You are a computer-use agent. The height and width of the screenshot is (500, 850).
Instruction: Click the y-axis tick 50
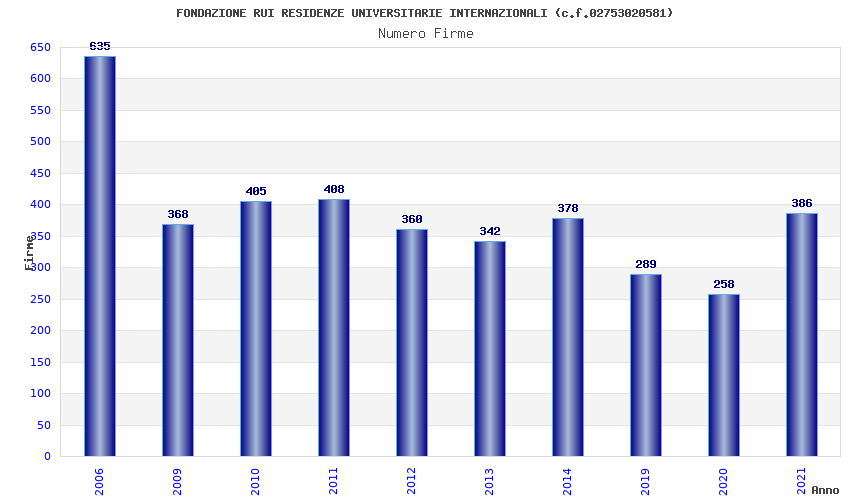click(x=44, y=425)
